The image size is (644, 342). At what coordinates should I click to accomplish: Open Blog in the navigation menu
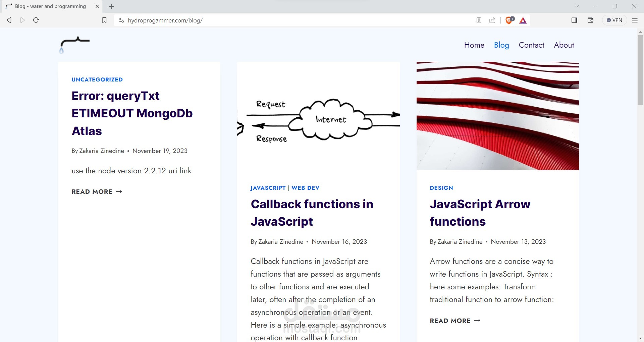(x=501, y=45)
